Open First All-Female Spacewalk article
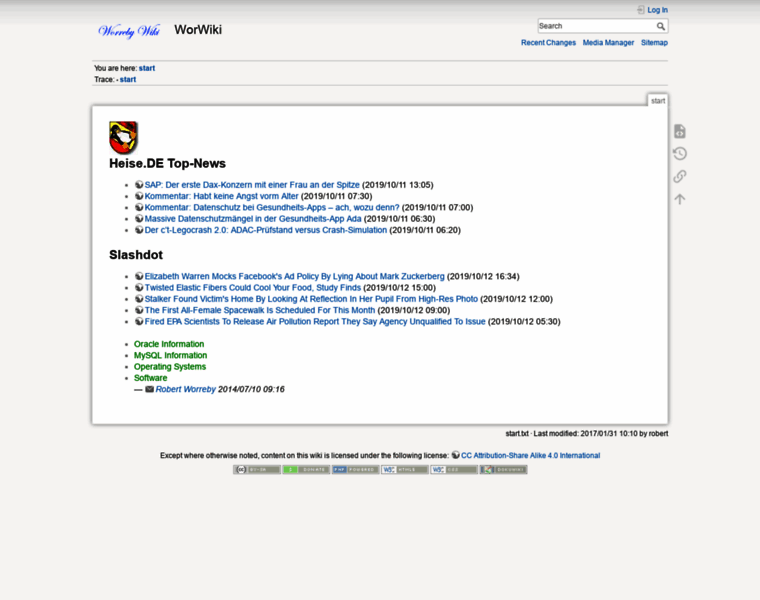The height and width of the screenshot is (600, 760). click(260, 310)
